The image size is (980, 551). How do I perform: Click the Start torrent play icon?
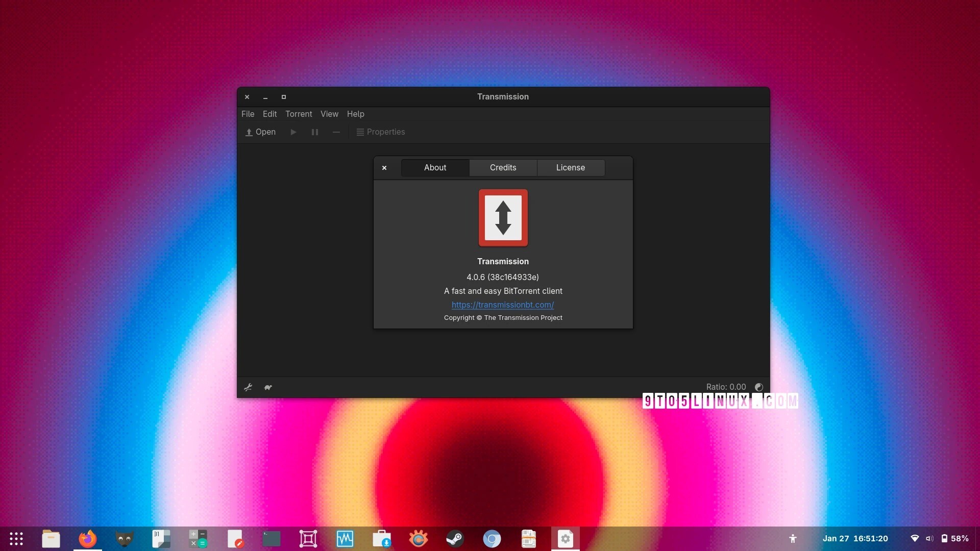(x=293, y=132)
